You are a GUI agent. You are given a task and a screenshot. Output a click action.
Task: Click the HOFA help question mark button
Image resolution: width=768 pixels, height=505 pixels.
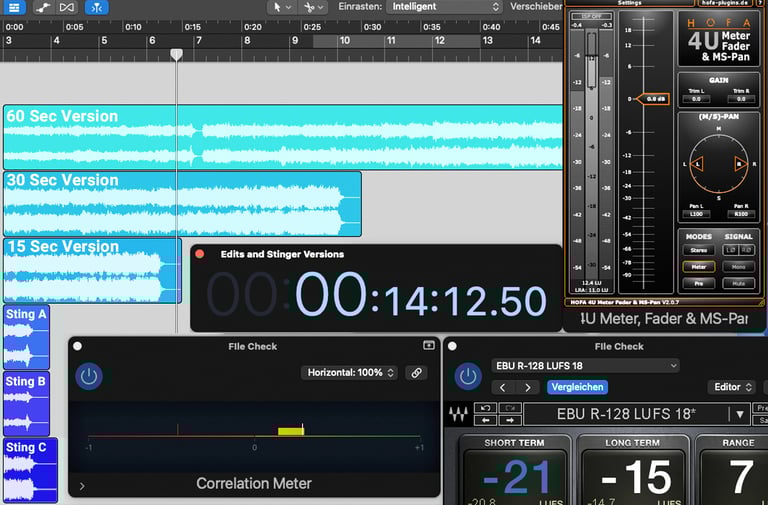[761, 2]
